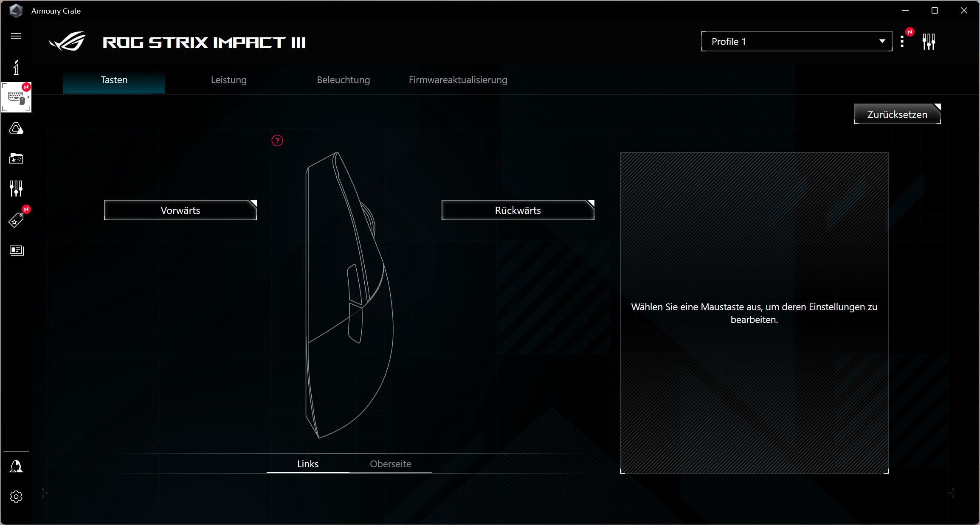Select the Links view toggle
Viewport: 980px width, 525px height.
tap(307, 463)
